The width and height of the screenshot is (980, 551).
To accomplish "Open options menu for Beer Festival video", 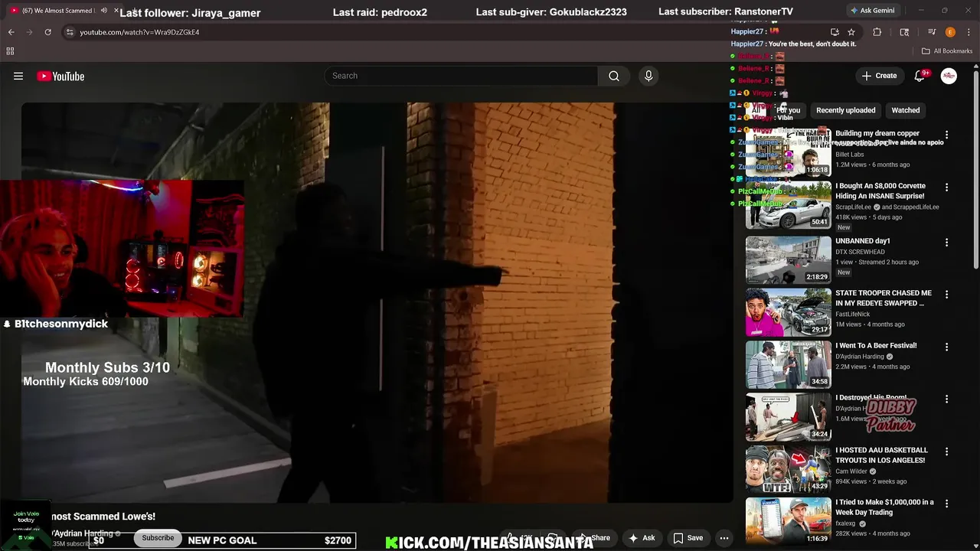I will tap(946, 347).
